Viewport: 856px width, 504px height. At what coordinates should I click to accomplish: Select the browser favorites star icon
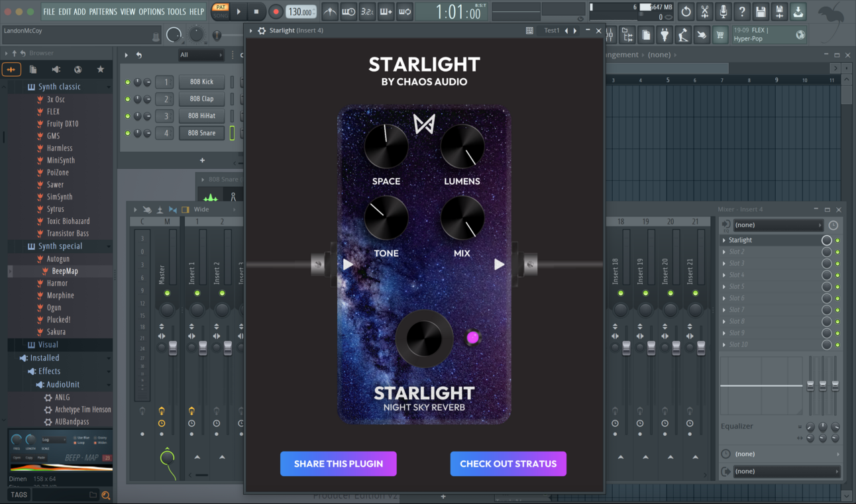coord(100,70)
